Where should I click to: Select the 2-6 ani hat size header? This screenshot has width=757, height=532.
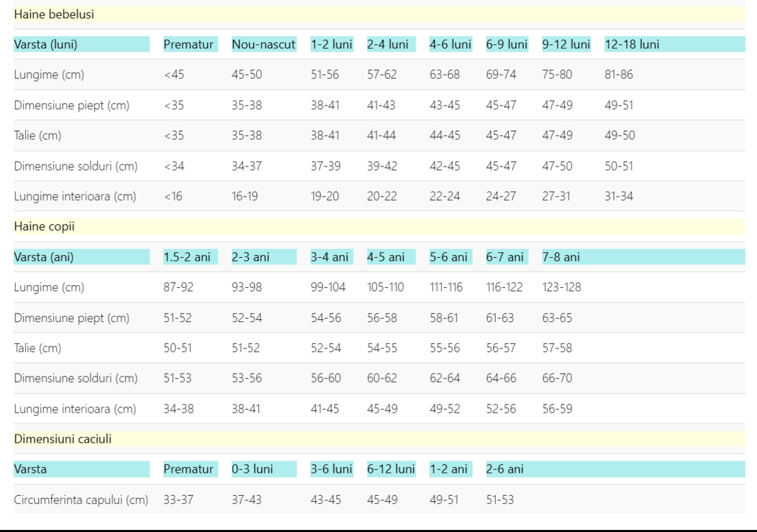(505, 469)
